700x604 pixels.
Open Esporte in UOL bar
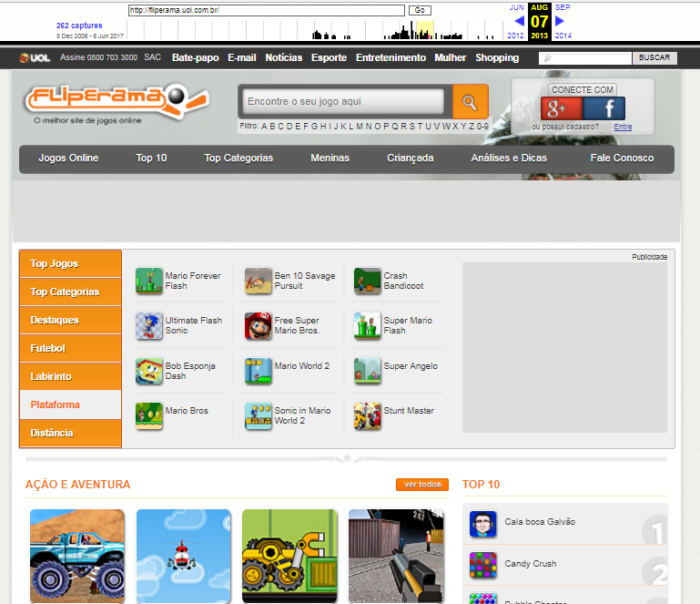click(x=329, y=57)
